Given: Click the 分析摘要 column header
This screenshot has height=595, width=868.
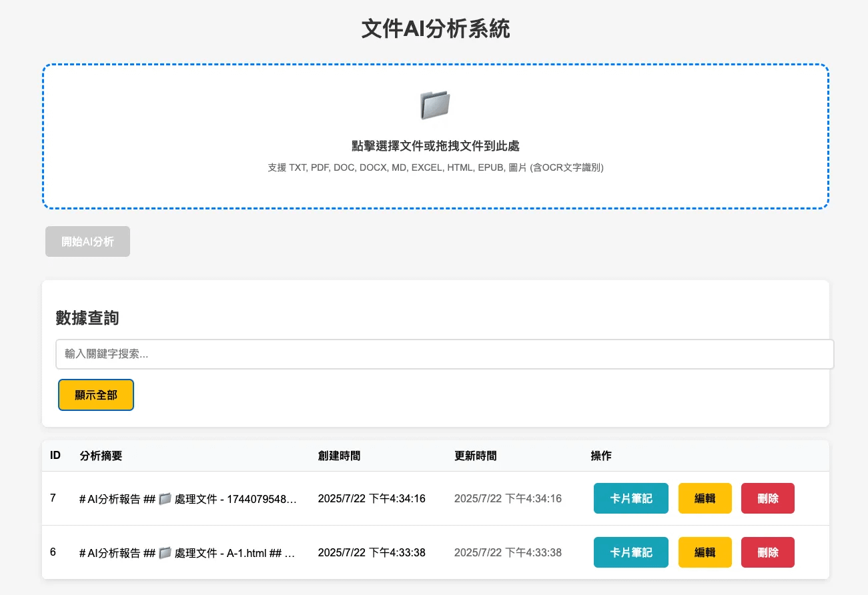Looking at the screenshot, I should [x=101, y=456].
